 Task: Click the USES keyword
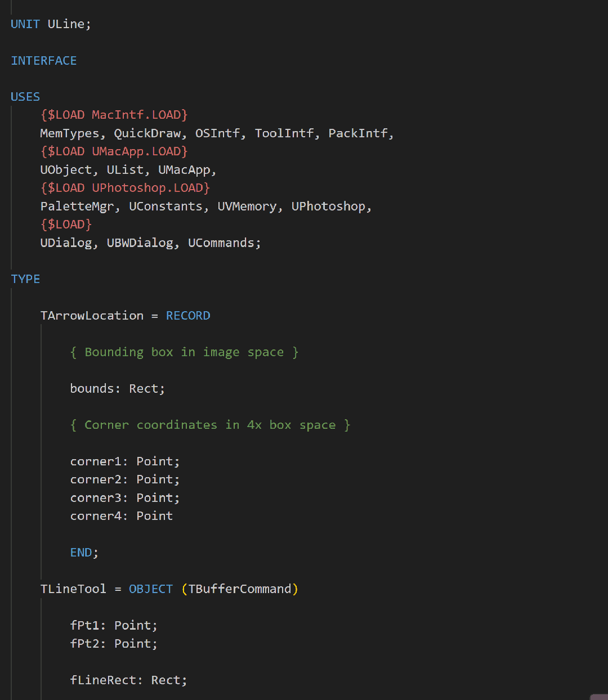click(x=25, y=97)
